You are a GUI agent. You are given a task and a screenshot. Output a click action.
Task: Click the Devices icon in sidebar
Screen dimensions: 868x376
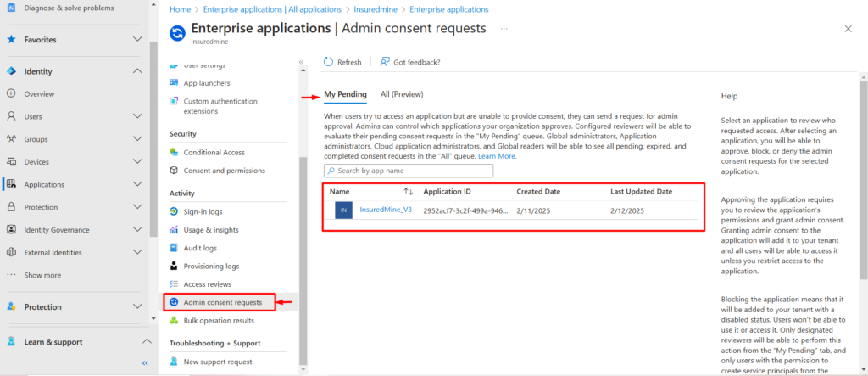pyautogui.click(x=11, y=162)
